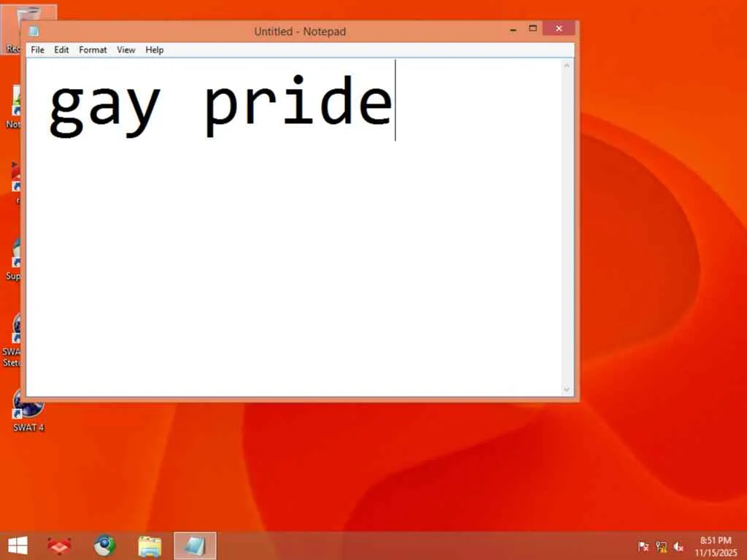
Task: Click the 'Untitled - Notepad' title bar
Action: click(300, 31)
